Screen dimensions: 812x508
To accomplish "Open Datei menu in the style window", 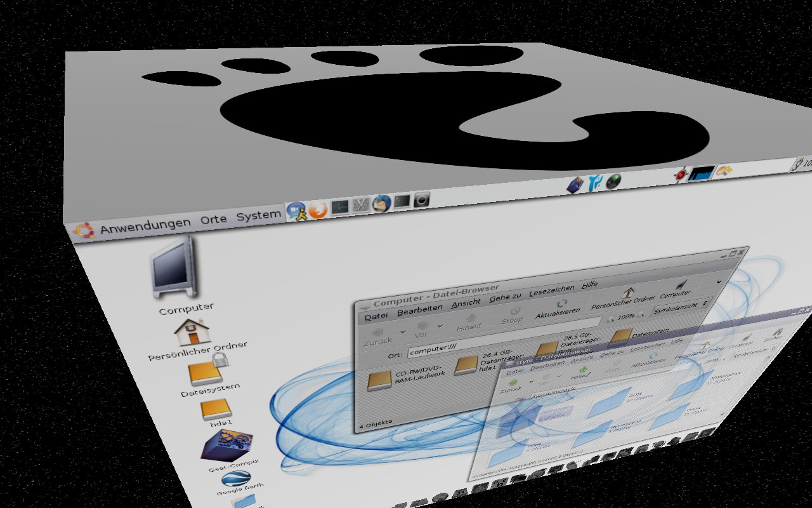I will tap(514, 371).
